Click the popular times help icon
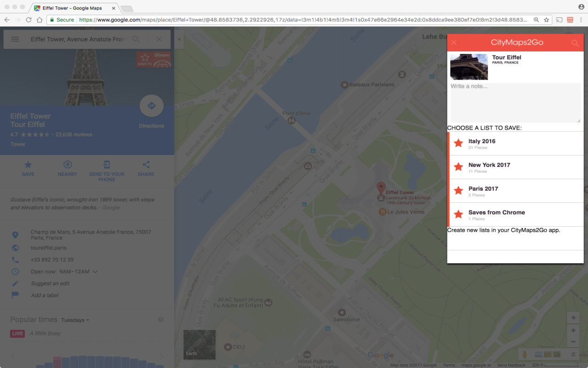The image size is (588, 368). point(161,320)
